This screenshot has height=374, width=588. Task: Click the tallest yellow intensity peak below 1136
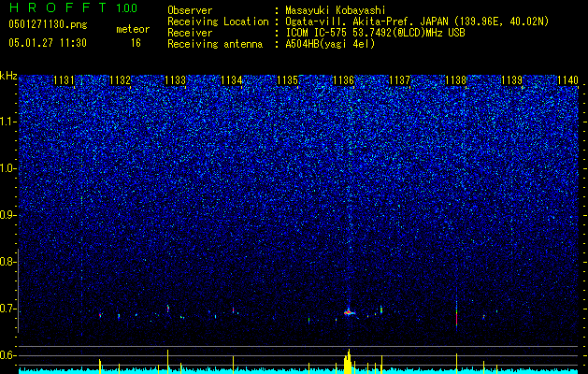click(349, 361)
